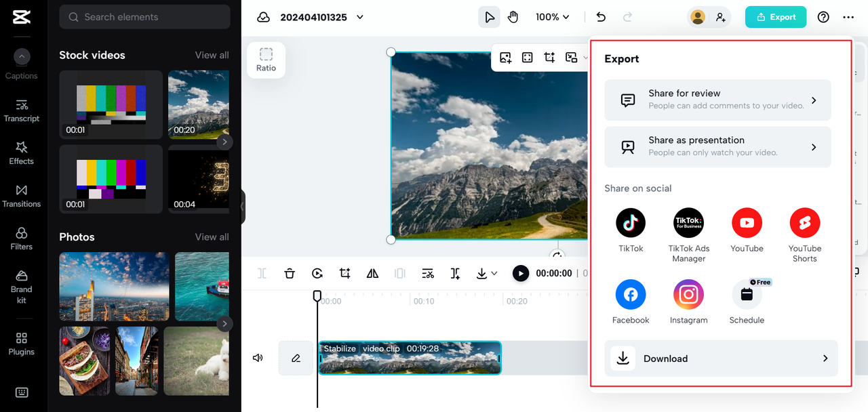Click the crop icon in timeline toolbar
868x412 pixels.
click(344, 273)
